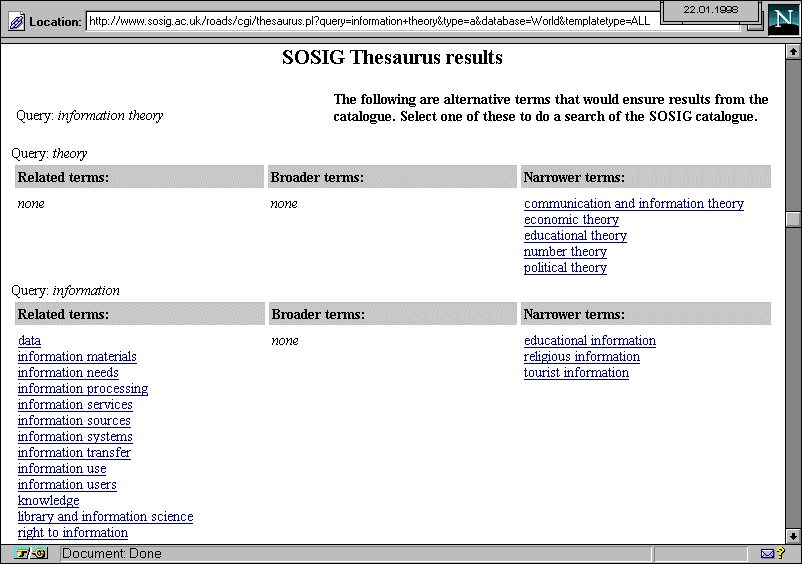The image size is (802, 564).
Task: Open information processing link
Action: pos(83,389)
